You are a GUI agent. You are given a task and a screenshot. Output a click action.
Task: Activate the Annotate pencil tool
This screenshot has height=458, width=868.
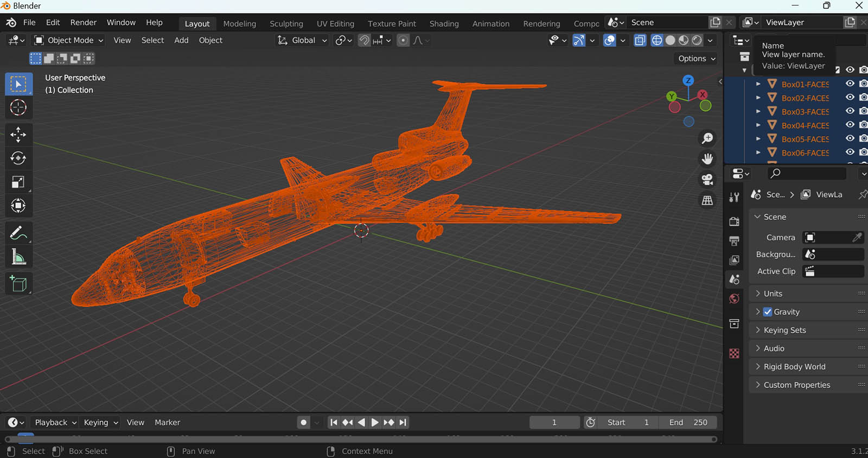(18, 233)
